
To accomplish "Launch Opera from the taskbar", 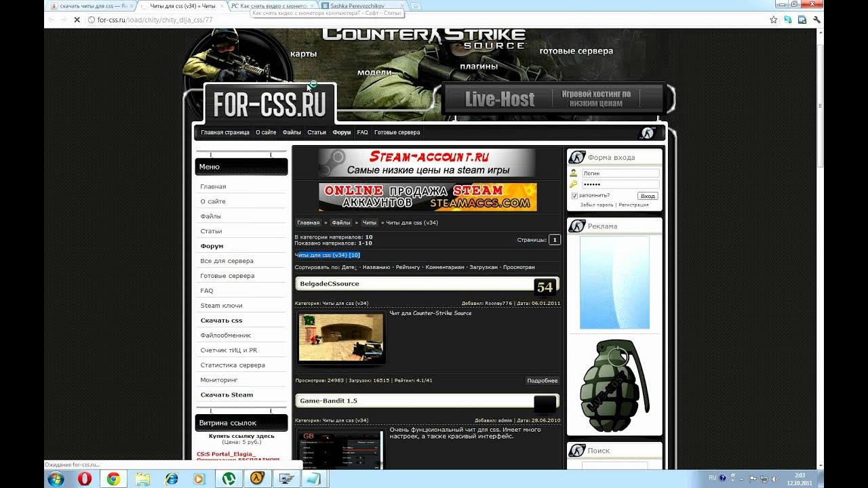I will [85, 479].
